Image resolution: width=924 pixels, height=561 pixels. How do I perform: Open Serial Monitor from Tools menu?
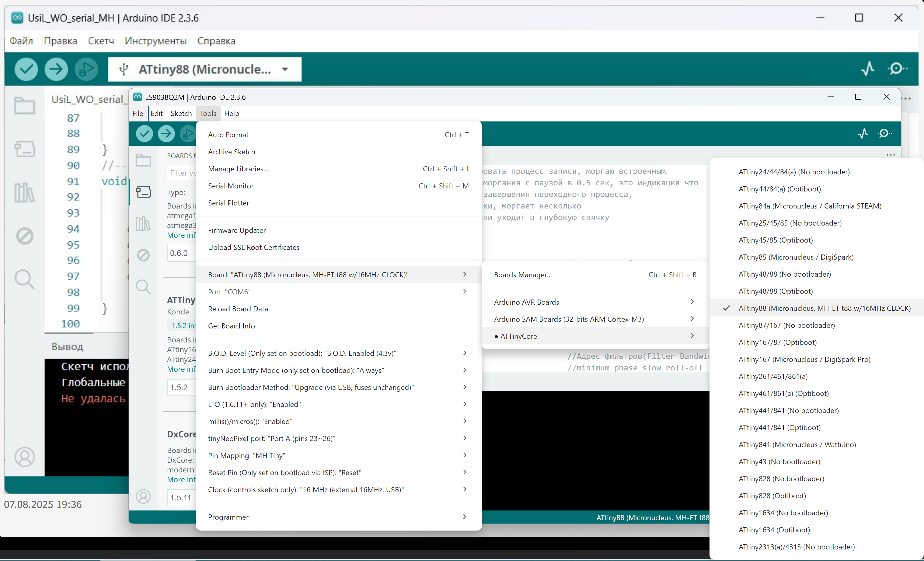pyautogui.click(x=339, y=186)
